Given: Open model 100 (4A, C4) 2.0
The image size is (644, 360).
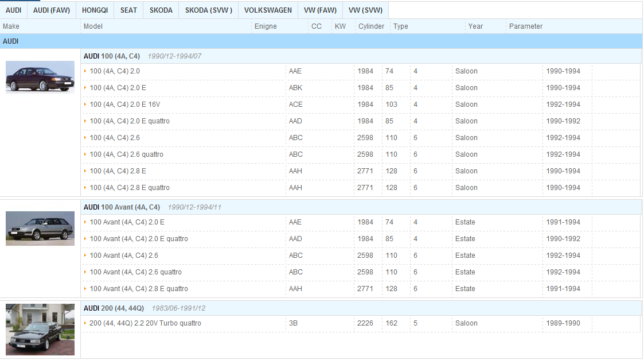Looking at the screenshot, I should point(115,71).
